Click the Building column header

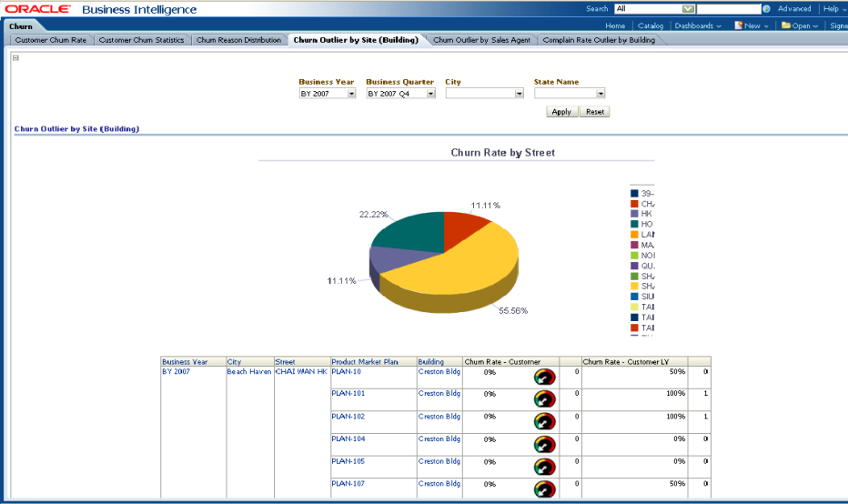tap(431, 362)
